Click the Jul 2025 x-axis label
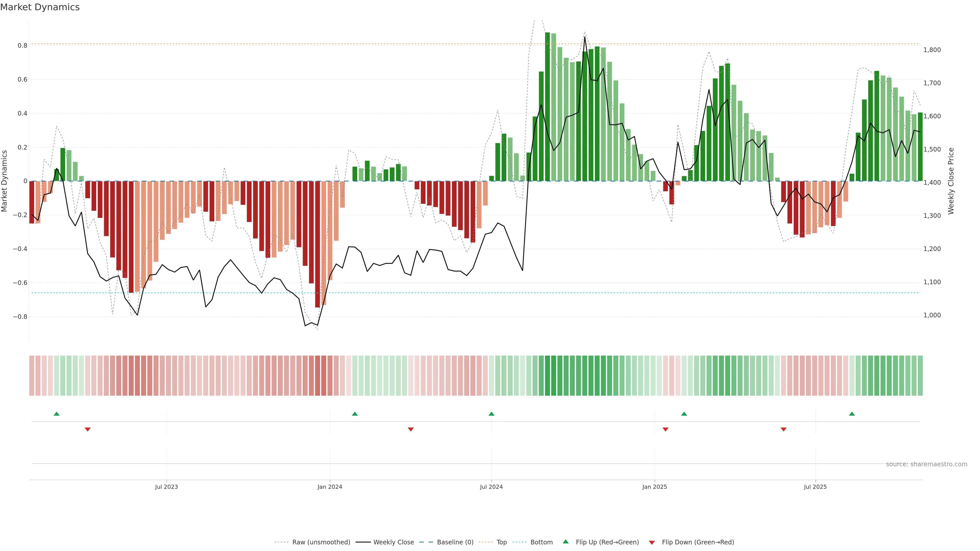 [815, 487]
